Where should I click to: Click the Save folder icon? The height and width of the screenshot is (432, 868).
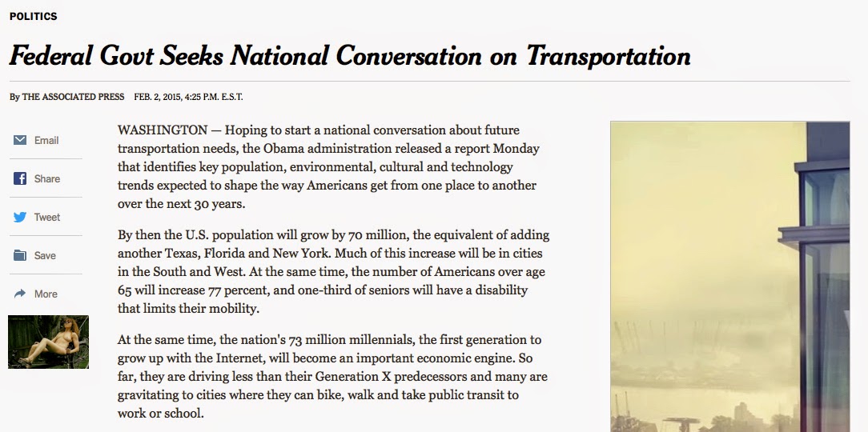pos(20,255)
